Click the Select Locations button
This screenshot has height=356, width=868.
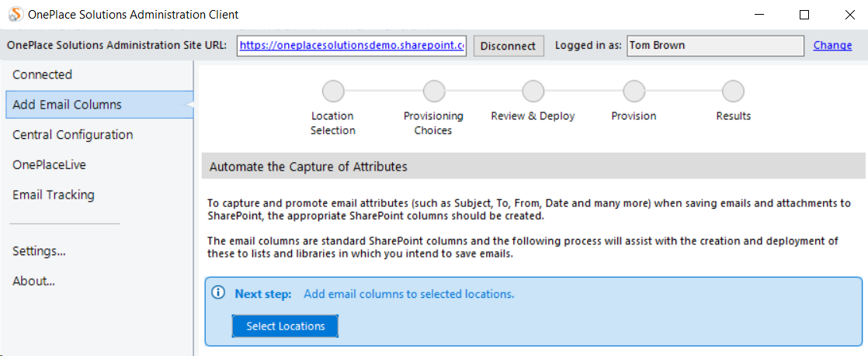coord(285,327)
